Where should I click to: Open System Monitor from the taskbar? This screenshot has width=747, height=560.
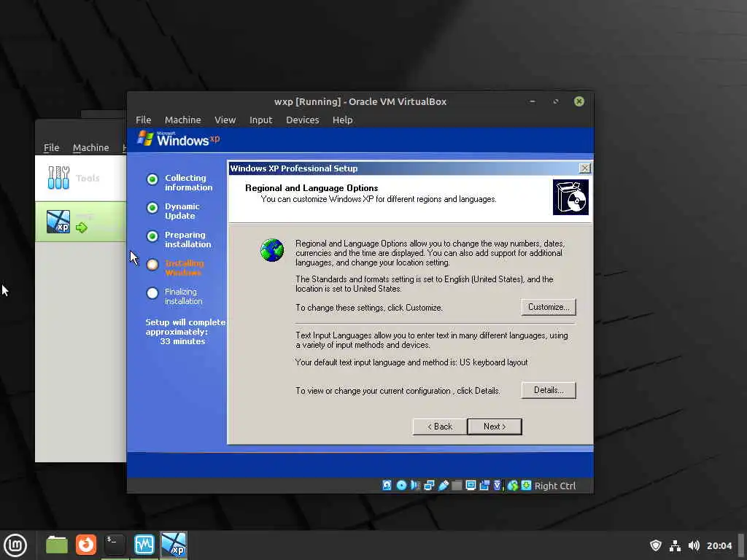click(x=144, y=545)
